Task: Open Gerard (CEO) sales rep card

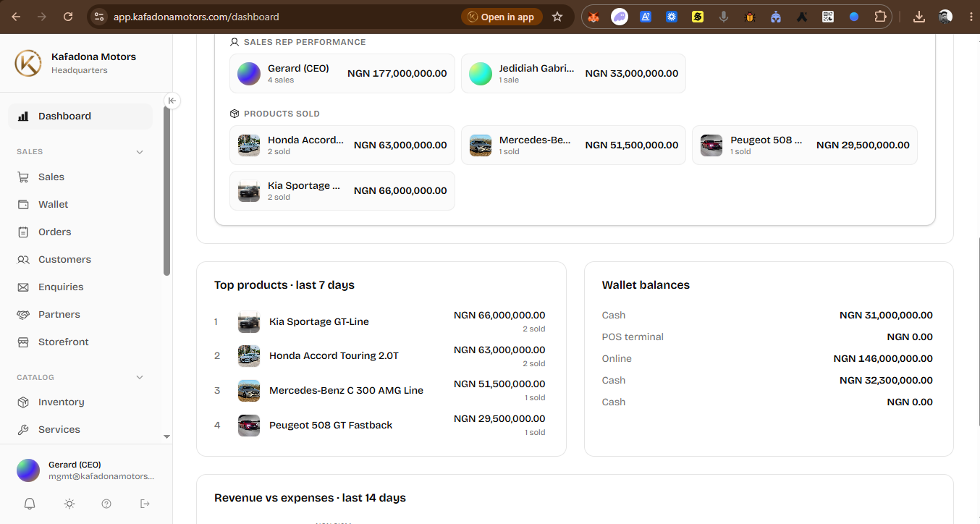Action: click(342, 74)
